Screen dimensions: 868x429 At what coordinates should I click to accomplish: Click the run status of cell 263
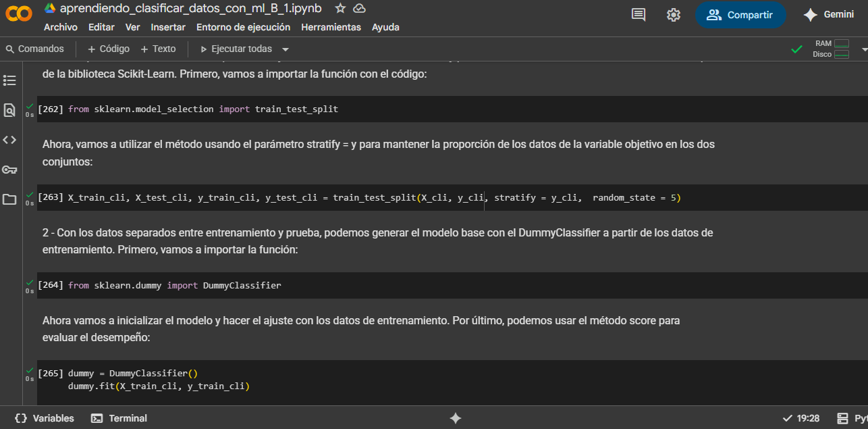(30, 198)
